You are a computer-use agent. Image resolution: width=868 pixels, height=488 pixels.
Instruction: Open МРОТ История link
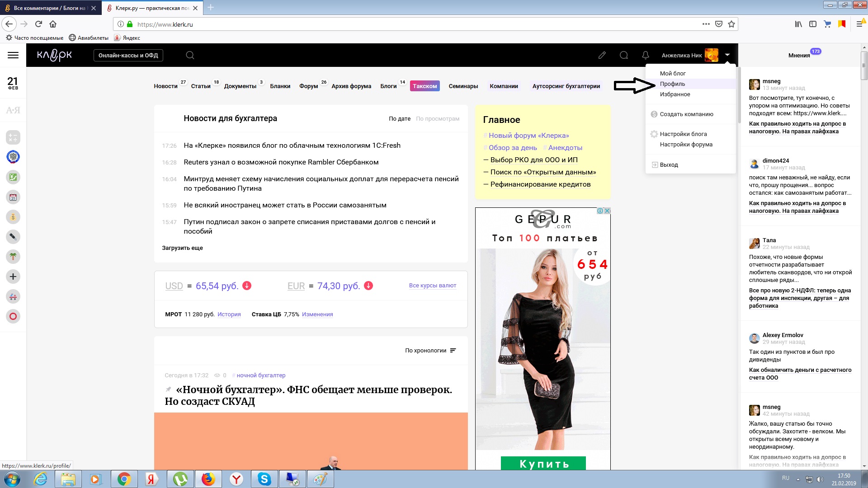coord(229,314)
